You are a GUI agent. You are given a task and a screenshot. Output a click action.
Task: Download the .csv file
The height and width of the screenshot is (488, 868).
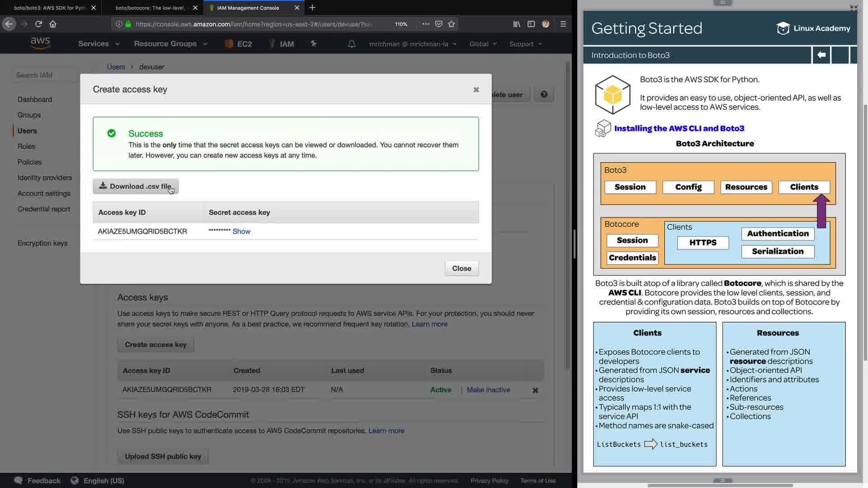pos(136,186)
